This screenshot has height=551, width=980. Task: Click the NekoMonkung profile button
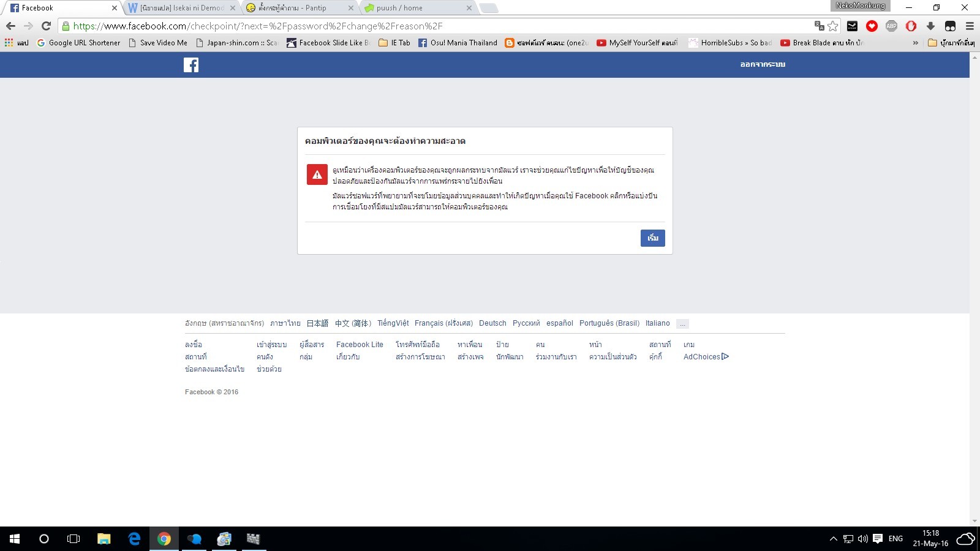pyautogui.click(x=861, y=6)
